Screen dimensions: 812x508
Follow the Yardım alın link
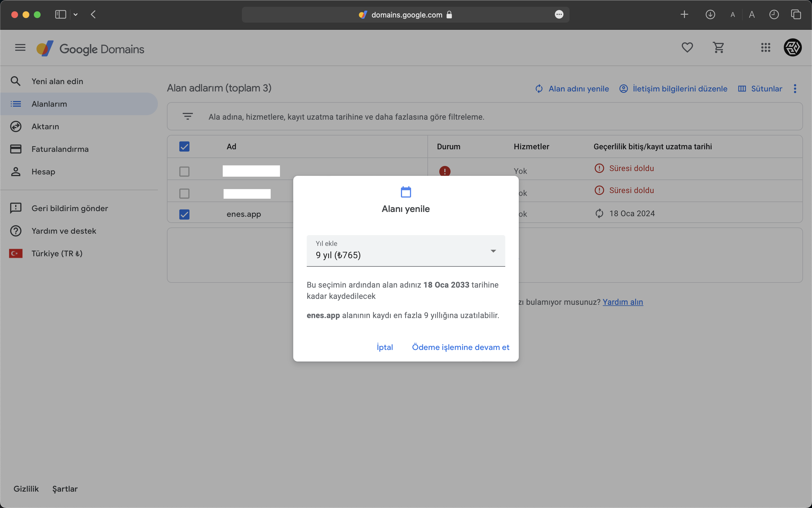[x=623, y=302]
